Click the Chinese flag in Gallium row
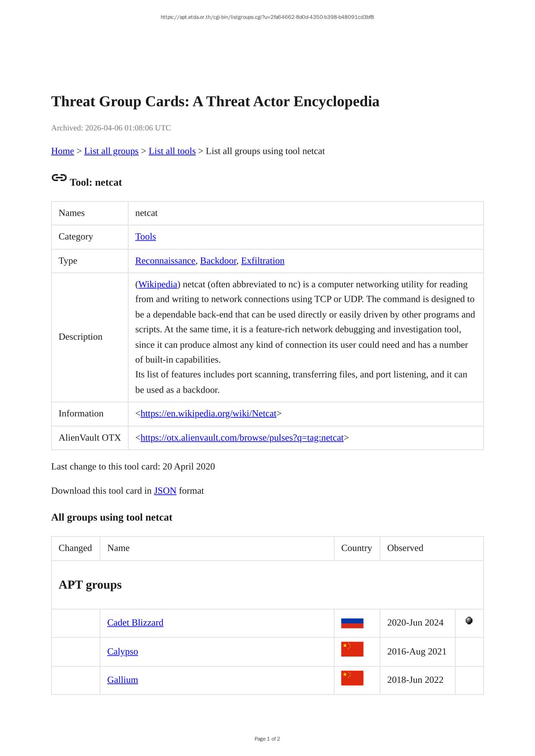 [x=352, y=678]
